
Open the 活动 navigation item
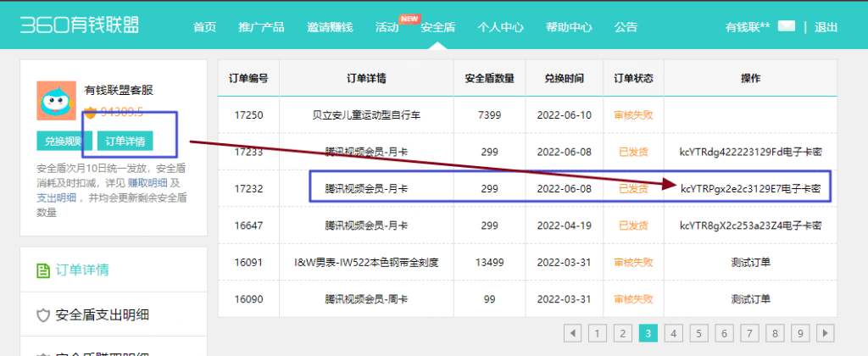tap(387, 26)
